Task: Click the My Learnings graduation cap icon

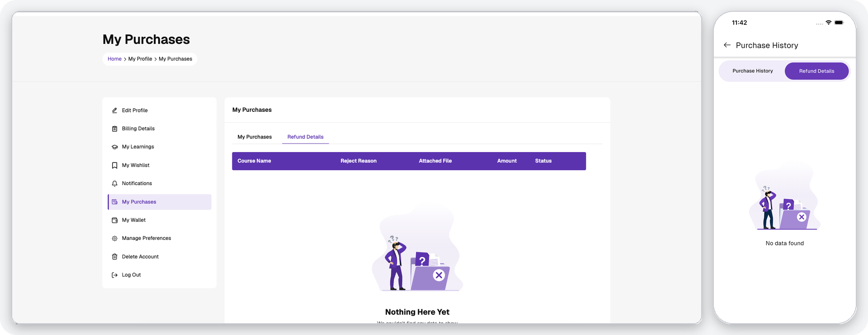Action: click(x=114, y=147)
